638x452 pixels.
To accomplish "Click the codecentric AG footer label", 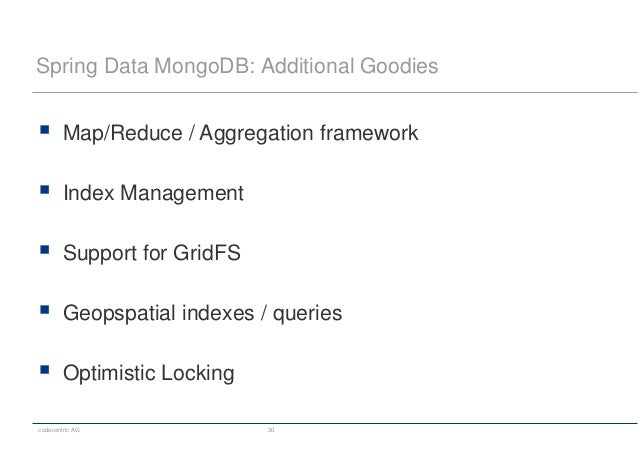I will [x=59, y=430].
